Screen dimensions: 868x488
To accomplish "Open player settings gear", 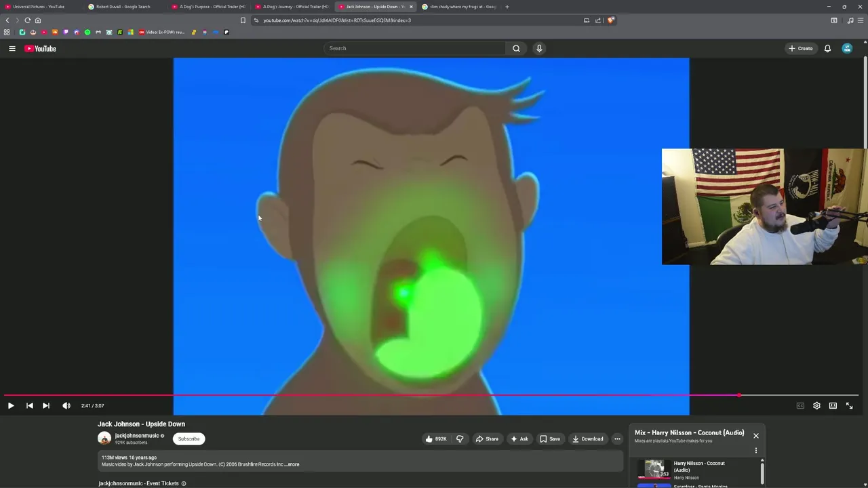I will pyautogui.click(x=816, y=405).
